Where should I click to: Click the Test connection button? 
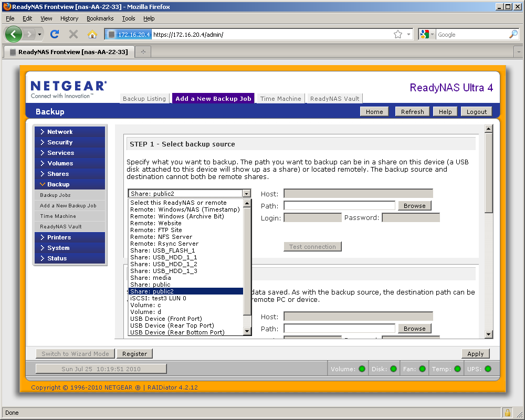pyautogui.click(x=312, y=247)
